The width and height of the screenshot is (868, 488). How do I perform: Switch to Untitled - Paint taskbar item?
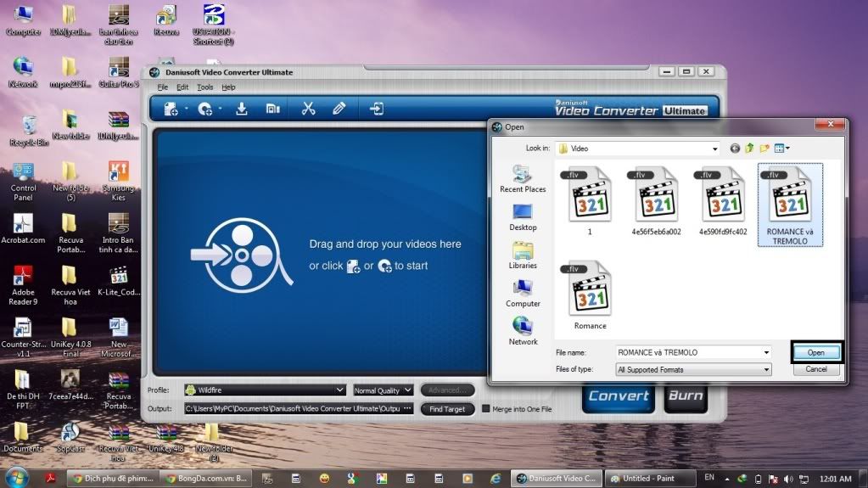click(650, 478)
